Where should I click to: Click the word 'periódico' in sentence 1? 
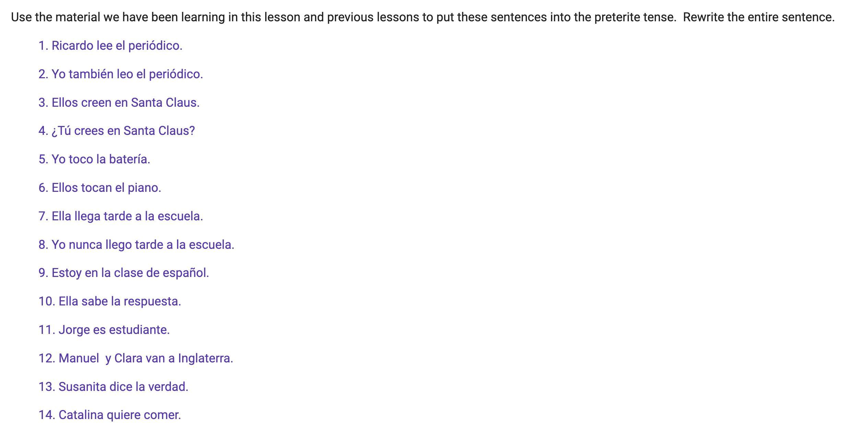click(155, 46)
